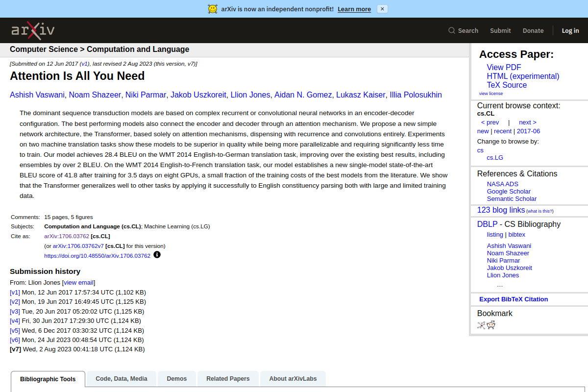Open the Search link in header
The width and height of the screenshot is (588, 392).
[x=468, y=30]
